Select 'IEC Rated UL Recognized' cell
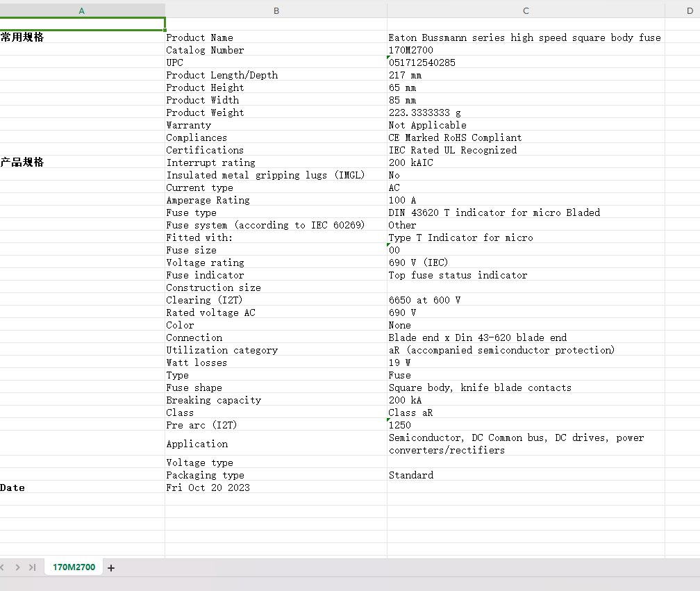This screenshot has width=700, height=591. click(526, 149)
